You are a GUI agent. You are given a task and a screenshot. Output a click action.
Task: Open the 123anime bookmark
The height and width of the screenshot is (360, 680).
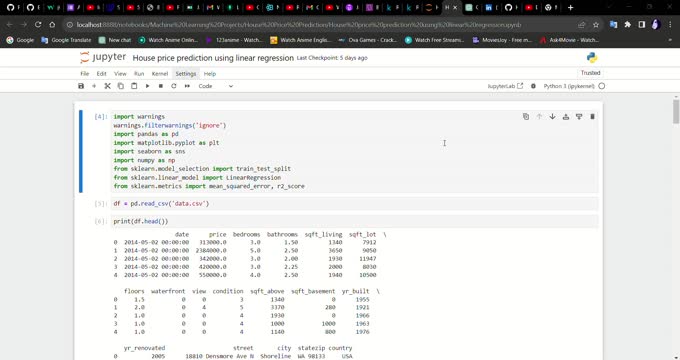[x=235, y=40]
